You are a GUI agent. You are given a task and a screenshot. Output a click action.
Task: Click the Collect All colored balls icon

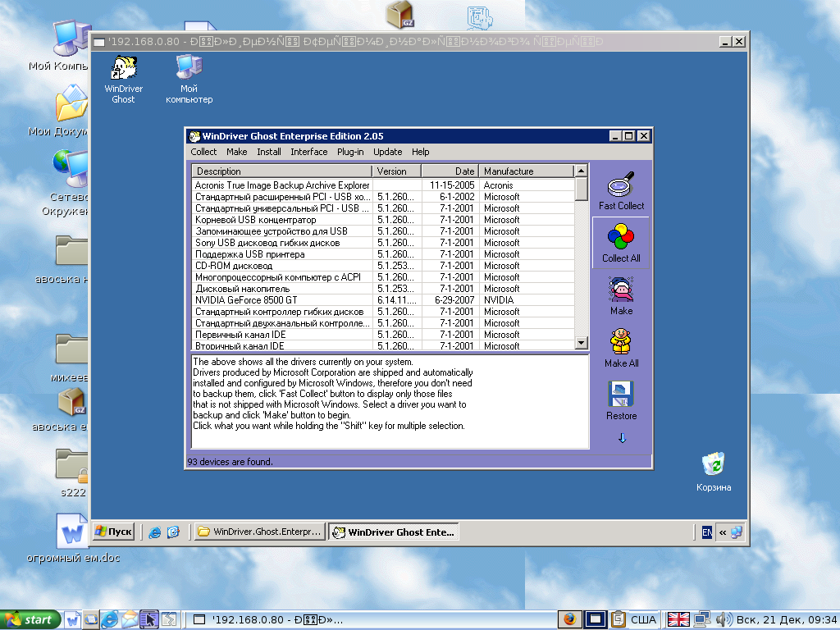tap(621, 238)
